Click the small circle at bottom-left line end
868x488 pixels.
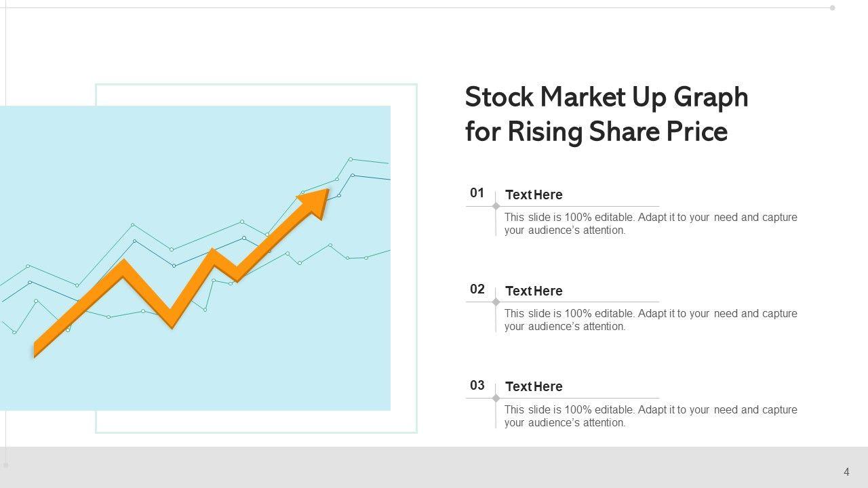(x=6, y=466)
